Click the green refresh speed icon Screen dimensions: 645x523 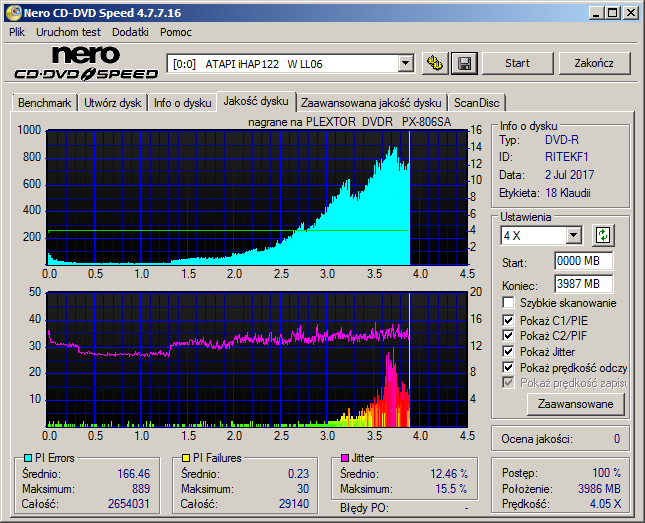(x=603, y=235)
